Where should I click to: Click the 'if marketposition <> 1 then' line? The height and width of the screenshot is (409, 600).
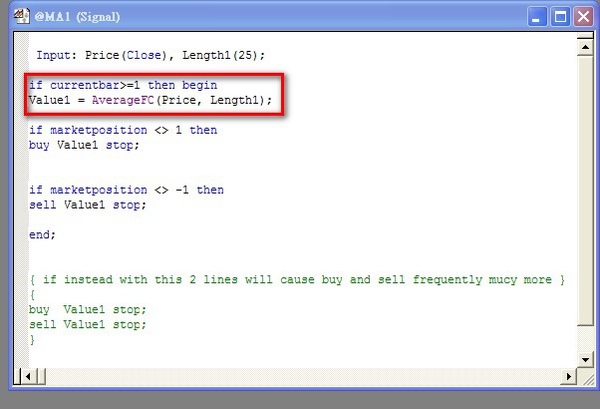(123, 130)
